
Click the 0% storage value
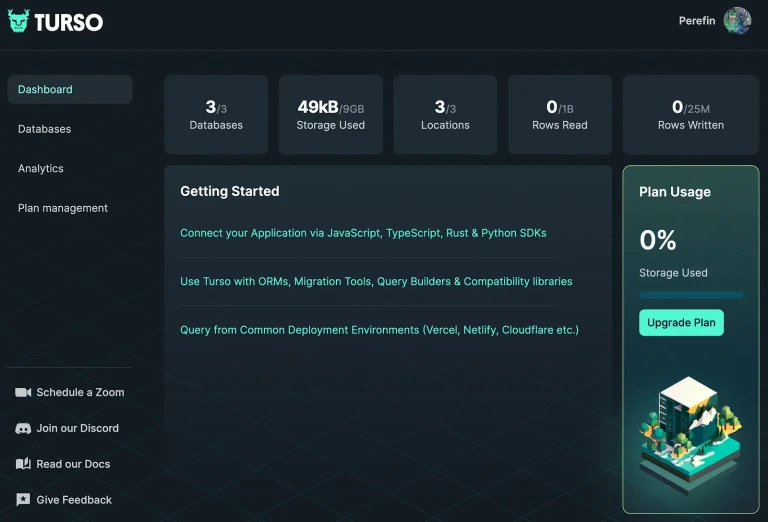coord(658,240)
